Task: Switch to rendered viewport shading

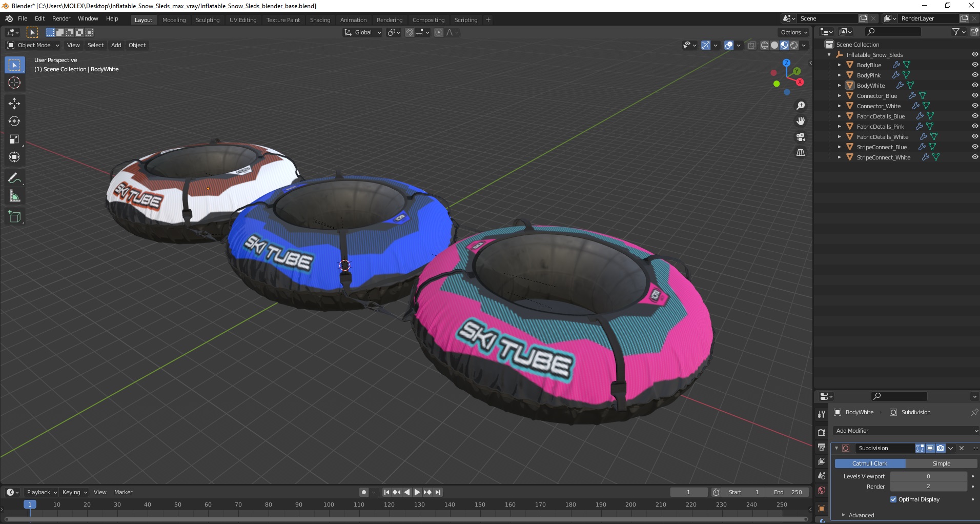Action: [x=794, y=45]
